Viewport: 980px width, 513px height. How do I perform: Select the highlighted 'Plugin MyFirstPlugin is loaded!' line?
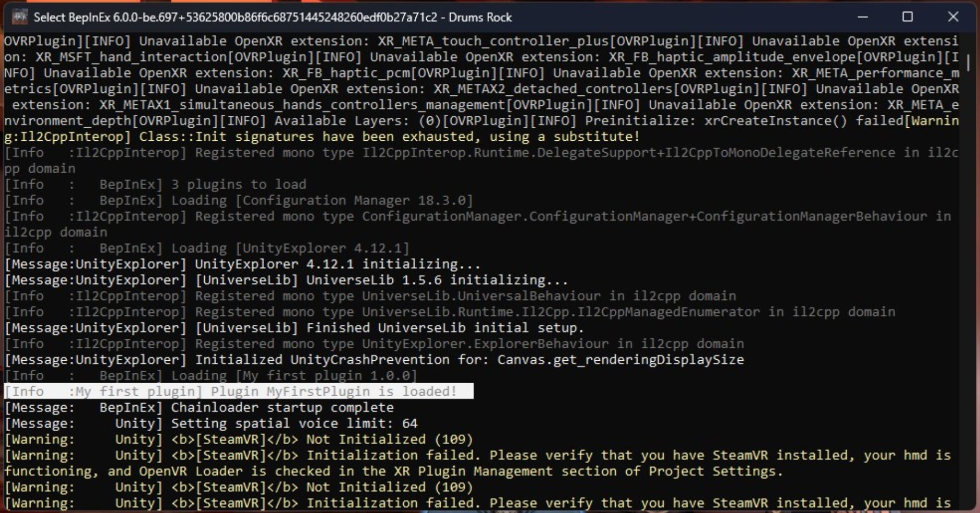coord(234,391)
